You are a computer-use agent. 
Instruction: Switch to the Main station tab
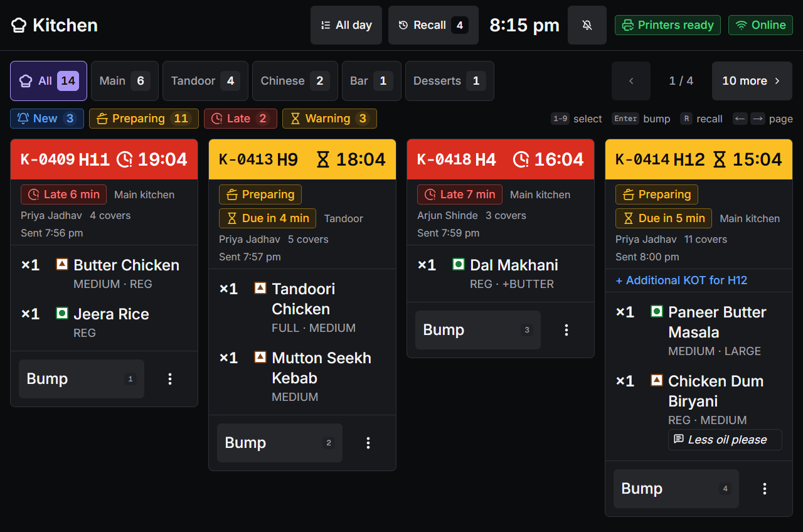pyautogui.click(x=124, y=81)
